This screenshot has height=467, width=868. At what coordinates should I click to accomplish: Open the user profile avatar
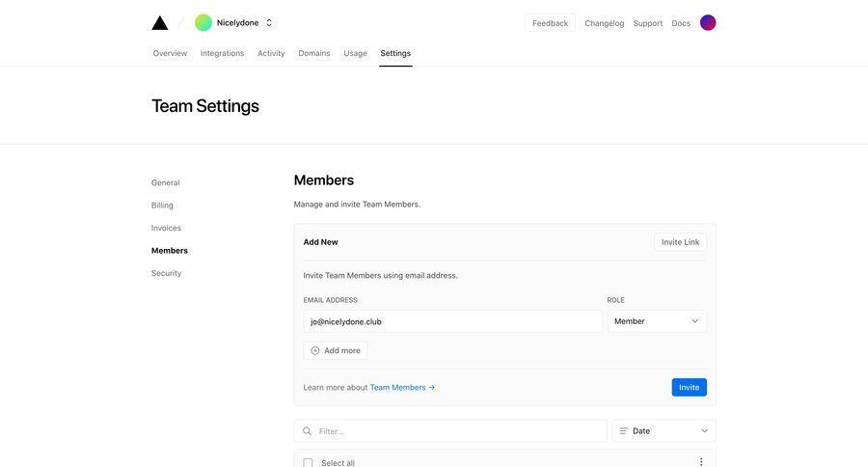(708, 23)
